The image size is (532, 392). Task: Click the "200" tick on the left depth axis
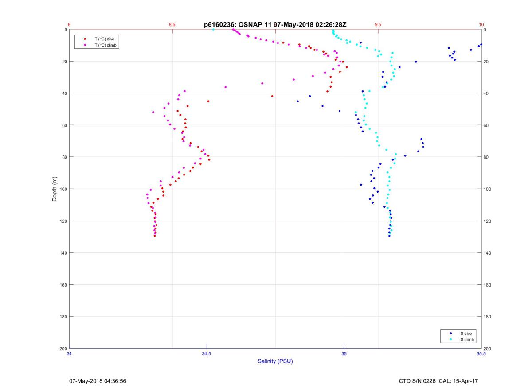[63, 349]
